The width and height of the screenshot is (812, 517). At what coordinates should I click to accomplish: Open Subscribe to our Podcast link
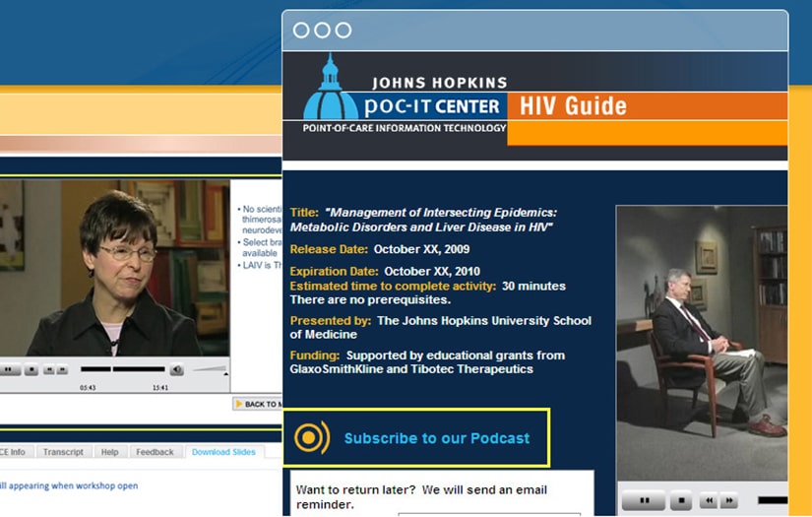point(437,438)
